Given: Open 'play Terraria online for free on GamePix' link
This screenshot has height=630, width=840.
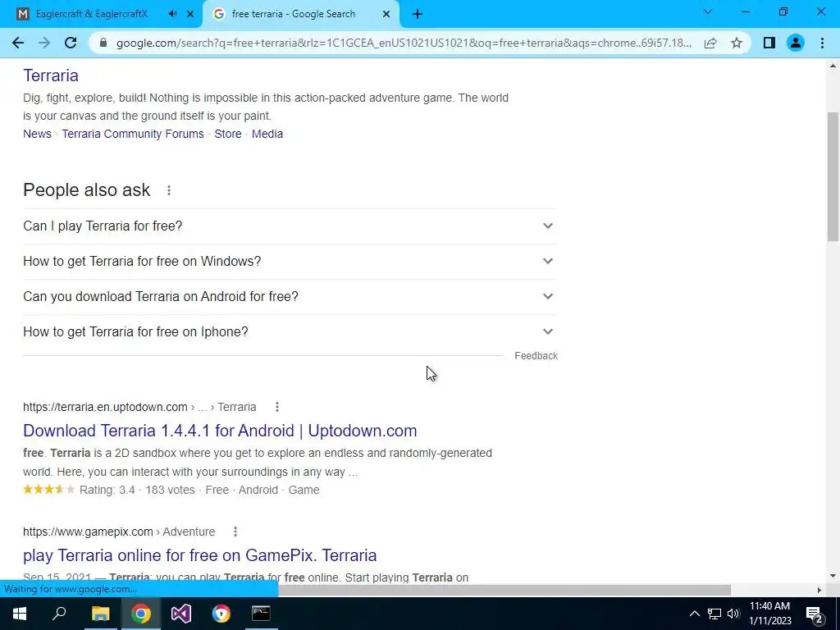Looking at the screenshot, I should tap(200, 555).
